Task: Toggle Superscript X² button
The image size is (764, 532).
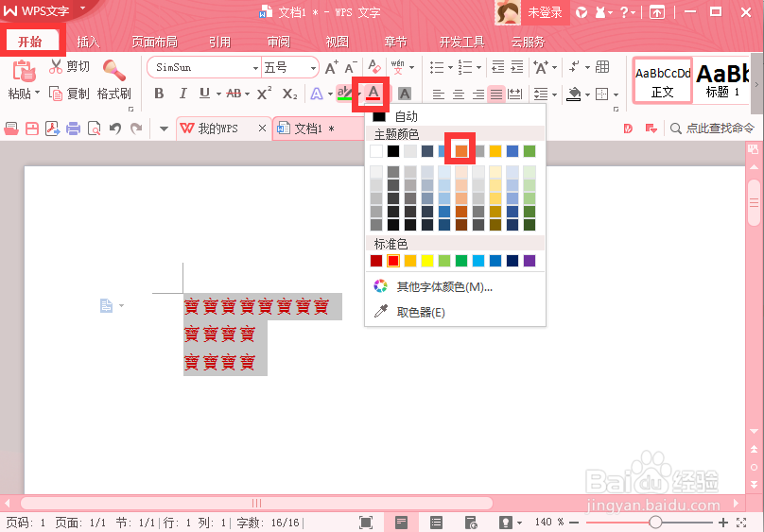Action: (264, 94)
